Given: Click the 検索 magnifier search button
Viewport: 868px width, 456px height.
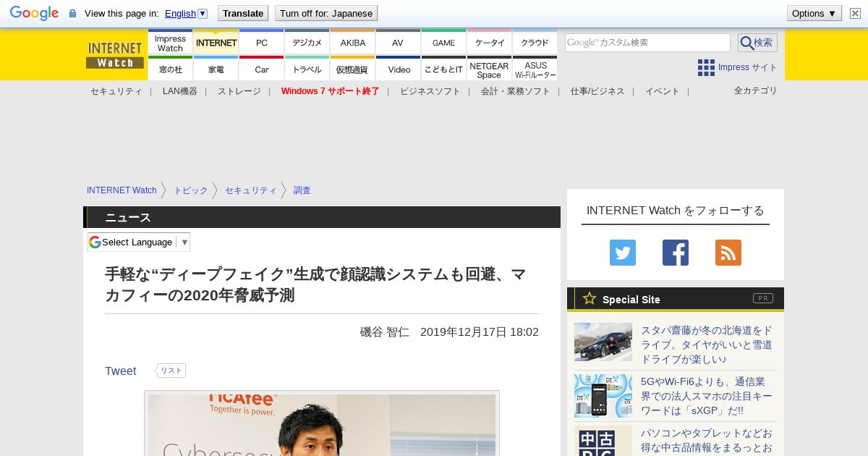Looking at the screenshot, I should tap(757, 43).
